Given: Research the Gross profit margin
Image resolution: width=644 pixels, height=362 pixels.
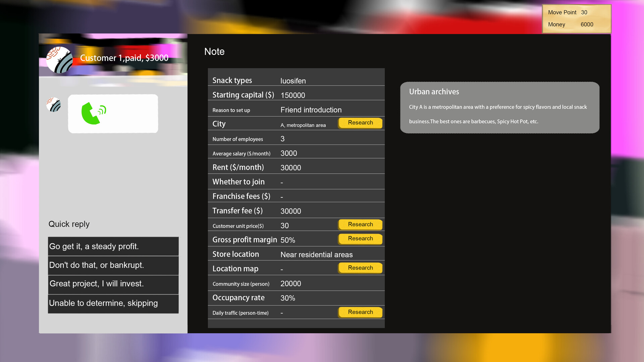Looking at the screenshot, I should [x=360, y=239].
